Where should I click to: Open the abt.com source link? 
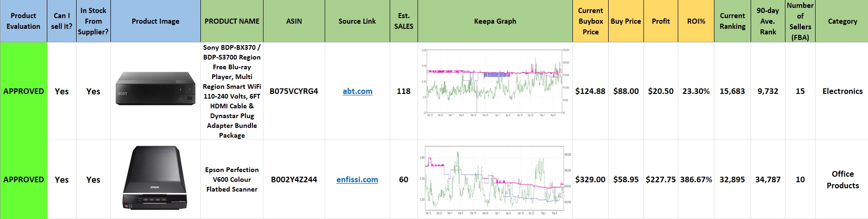[x=357, y=91]
